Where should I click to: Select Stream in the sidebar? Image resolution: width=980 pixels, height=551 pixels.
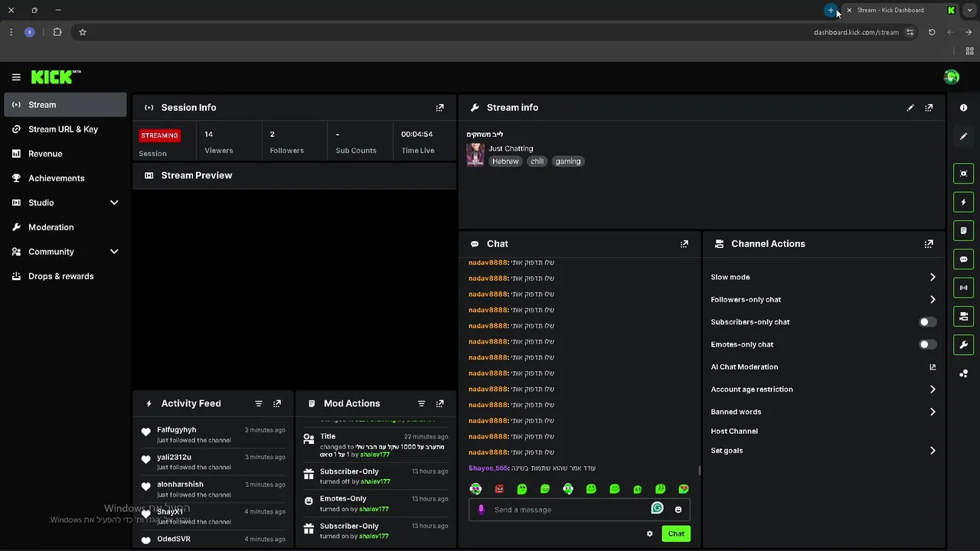[65, 105]
